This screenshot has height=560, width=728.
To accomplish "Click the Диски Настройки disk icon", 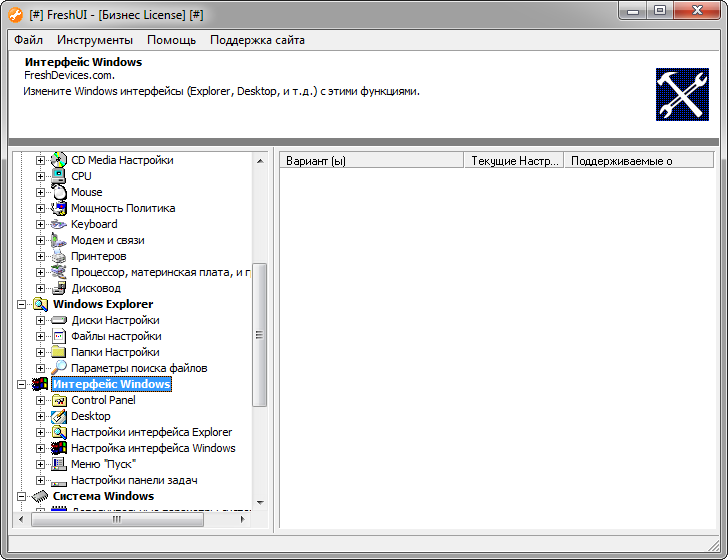I will pos(58,320).
